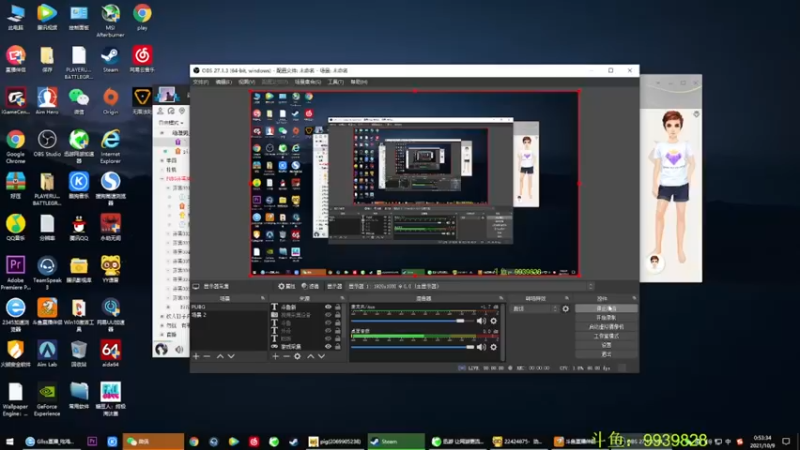Pop out the Scenes dock panel
Viewport: 800px width, 450px height.
(263, 298)
